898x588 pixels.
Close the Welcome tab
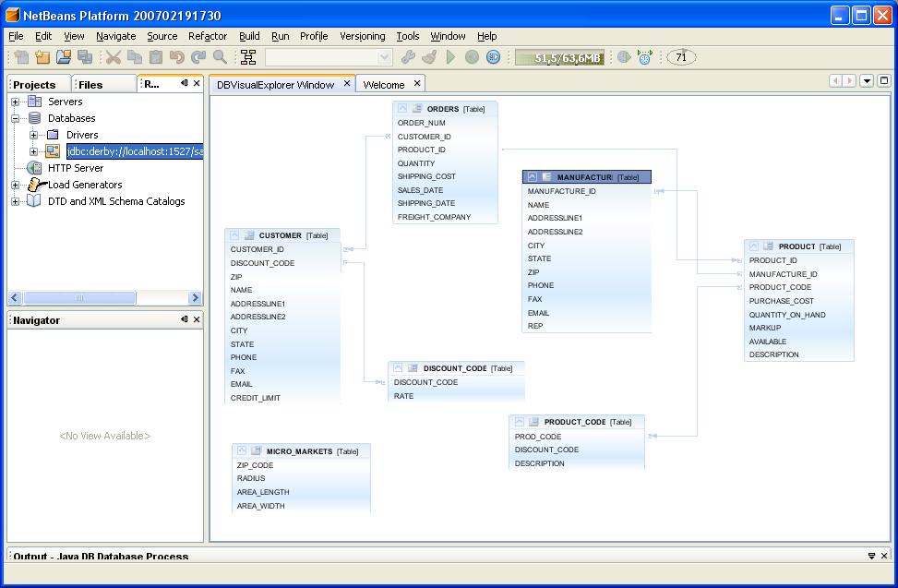point(417,84)
